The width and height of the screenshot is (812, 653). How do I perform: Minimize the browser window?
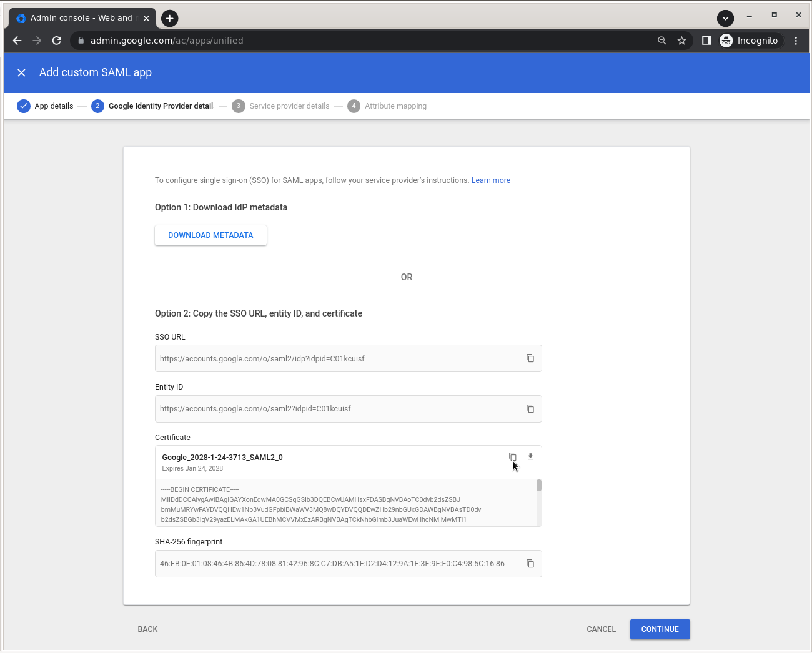click(x=749, y=16)
